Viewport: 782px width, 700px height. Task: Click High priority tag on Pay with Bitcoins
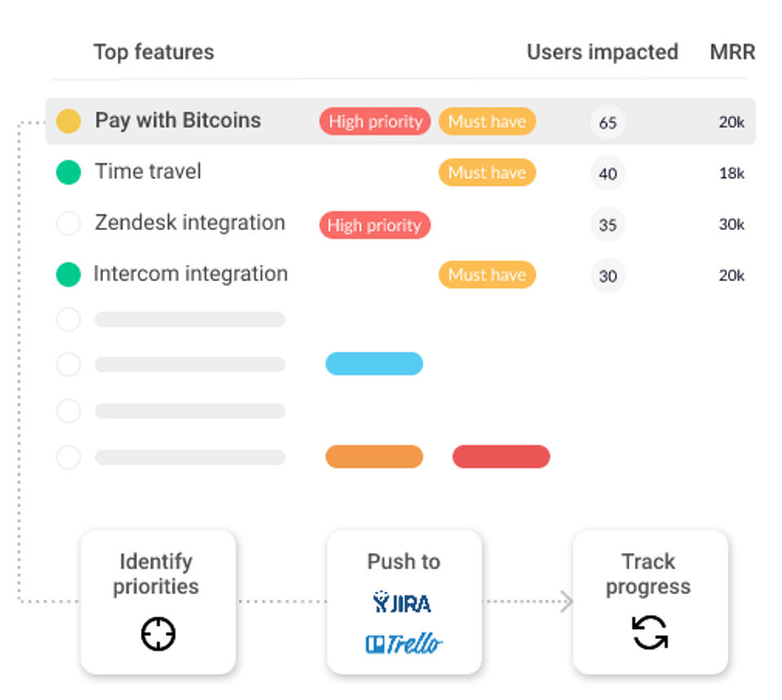click(x=375, y=121)
